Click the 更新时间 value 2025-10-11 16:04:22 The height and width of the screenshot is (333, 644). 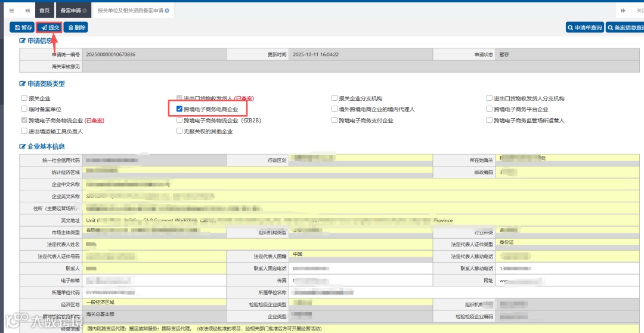click(x=315, y=54)
